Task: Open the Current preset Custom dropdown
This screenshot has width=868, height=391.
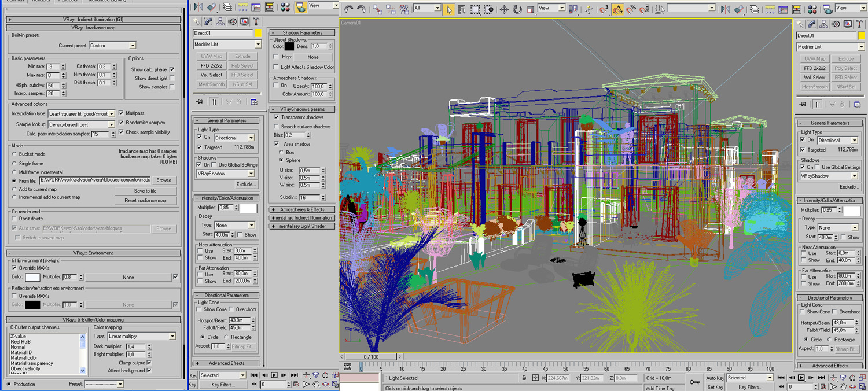Action: point(112,46)
